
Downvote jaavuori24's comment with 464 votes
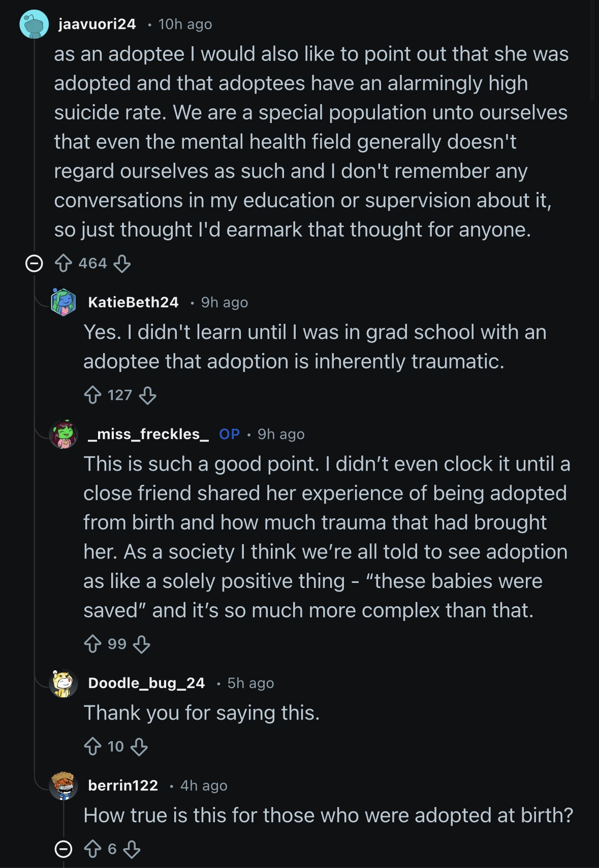point(122,263)
